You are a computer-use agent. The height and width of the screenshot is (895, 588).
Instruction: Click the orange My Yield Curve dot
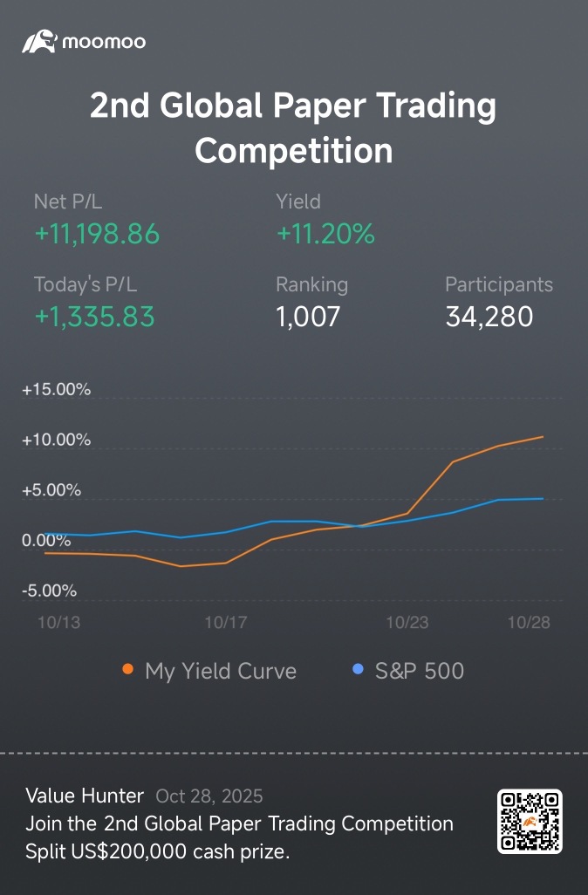(128, 670)
